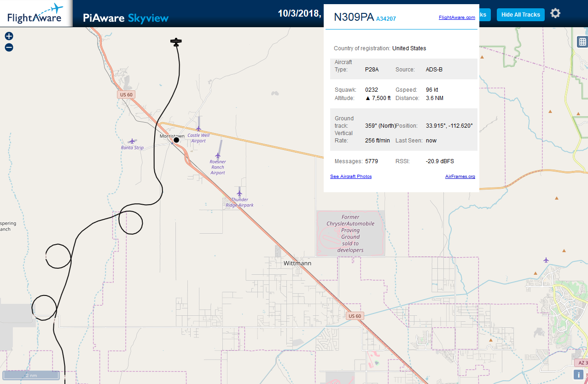Click the messages count 5779
The width and height of the screenshot is (588, 384).
click(x=372, y=161)
